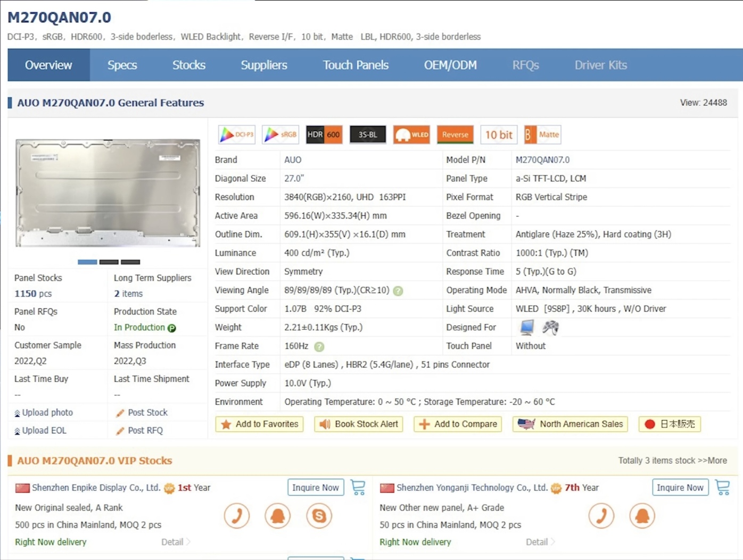Open North American Sales
The height and width of the screenshot is (560, 743).
click(x=570, y=424)
